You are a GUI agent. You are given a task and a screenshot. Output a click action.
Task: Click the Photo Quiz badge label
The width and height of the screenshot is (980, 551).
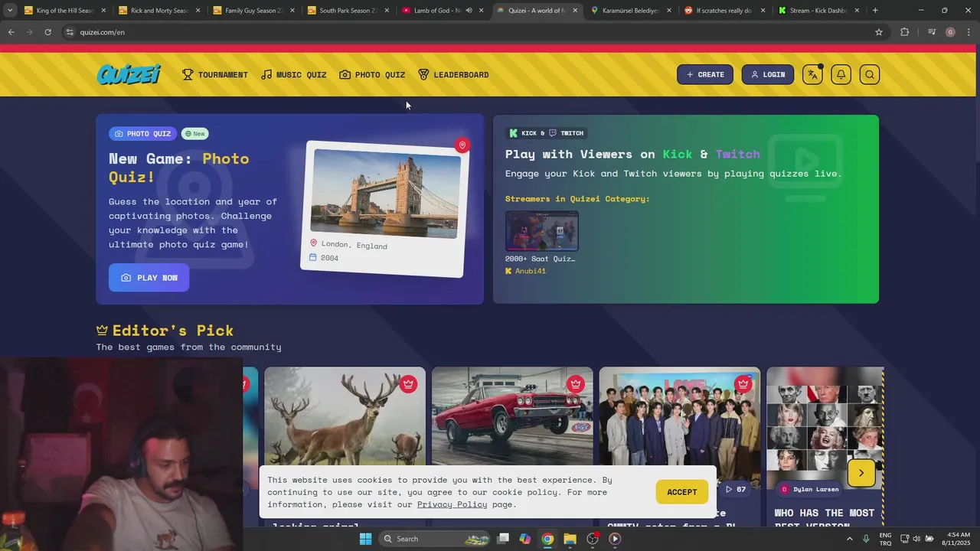[x=142, y=134]
